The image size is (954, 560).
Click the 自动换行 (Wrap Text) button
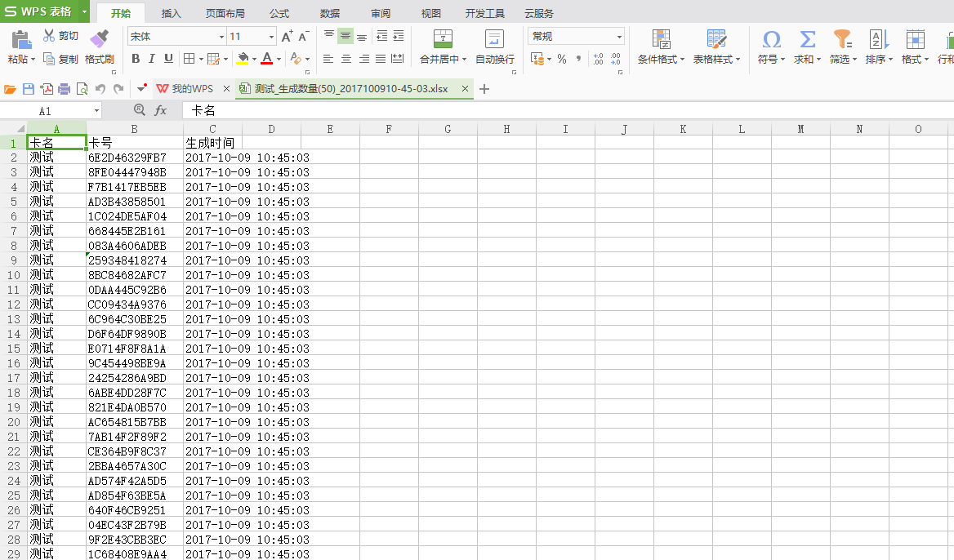point(494,39)
